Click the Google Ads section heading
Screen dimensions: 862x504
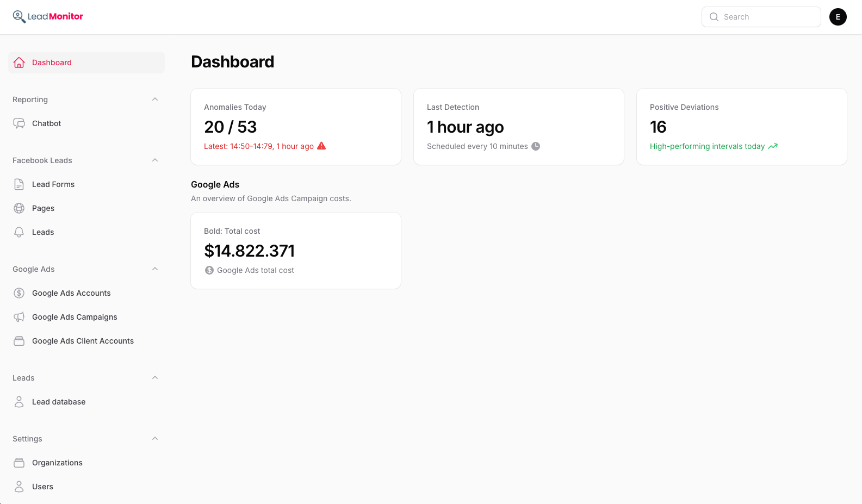(x=215, y=184)
